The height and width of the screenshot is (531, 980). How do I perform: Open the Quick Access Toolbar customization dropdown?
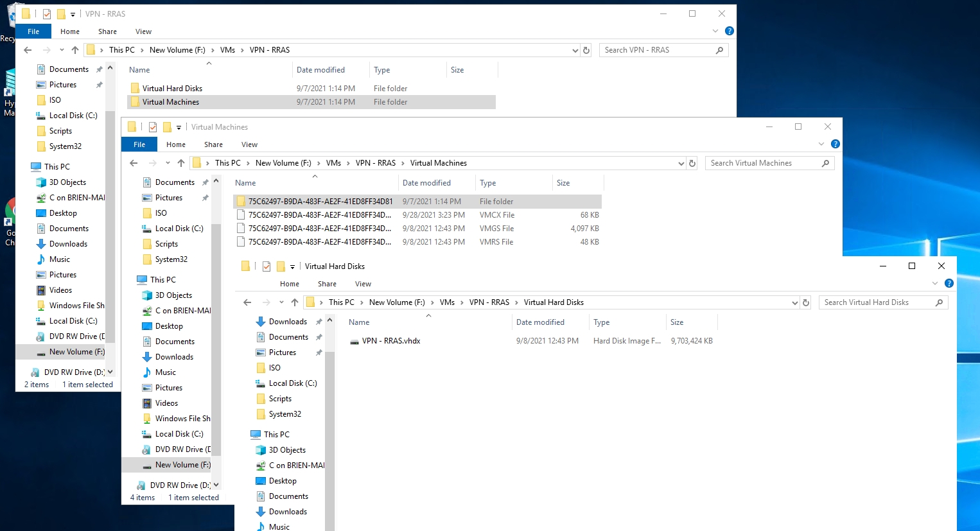(73, 13)
